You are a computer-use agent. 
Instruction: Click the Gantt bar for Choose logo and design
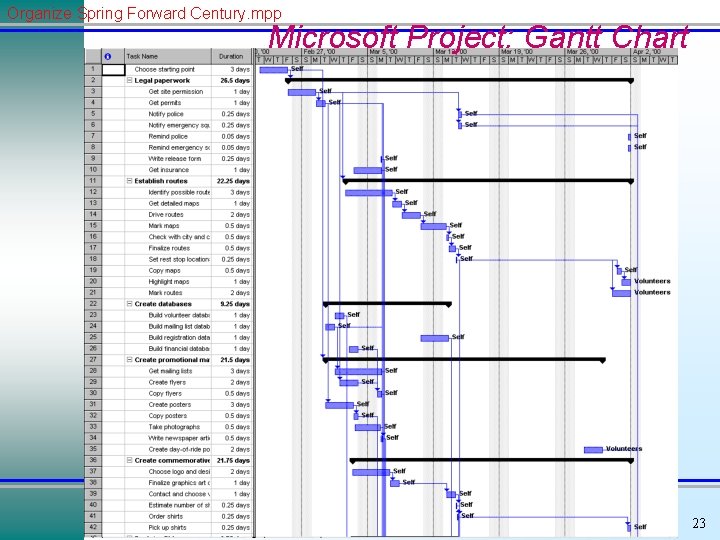tap(371, 472)
